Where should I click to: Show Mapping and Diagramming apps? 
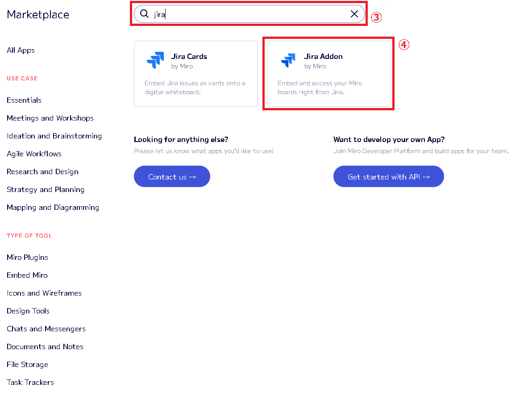point(53,208)
